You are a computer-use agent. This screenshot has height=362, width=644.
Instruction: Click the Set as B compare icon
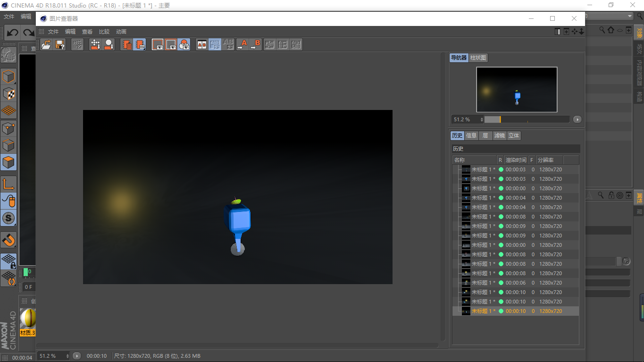pyautogui.click(x=256, y=45)
